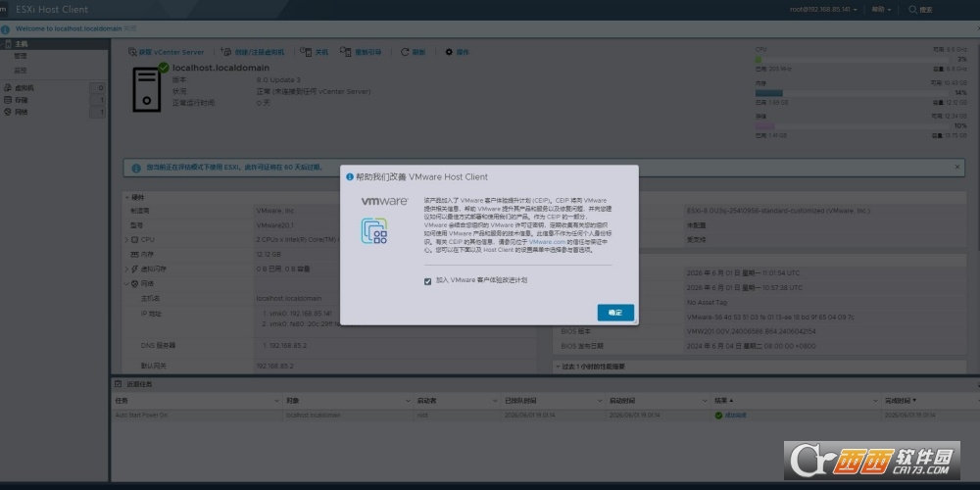Click the search magnifier icon in header

point(913,10)
